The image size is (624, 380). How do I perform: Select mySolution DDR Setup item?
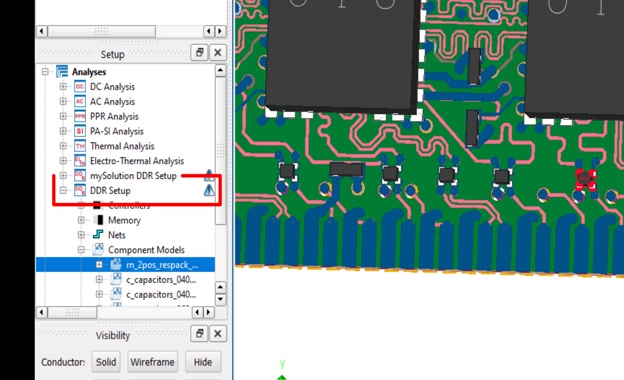coord(133,176)
